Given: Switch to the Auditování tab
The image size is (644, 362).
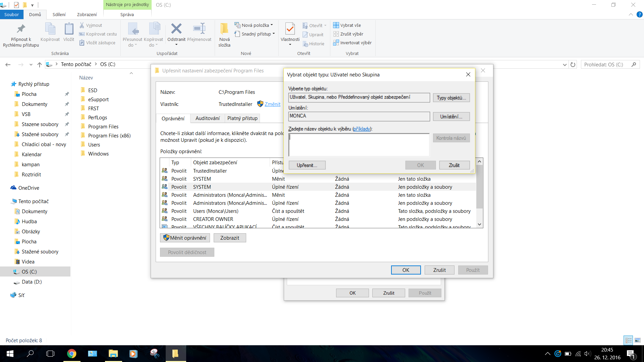Looking at the screenshot, I should coord(207,118).
